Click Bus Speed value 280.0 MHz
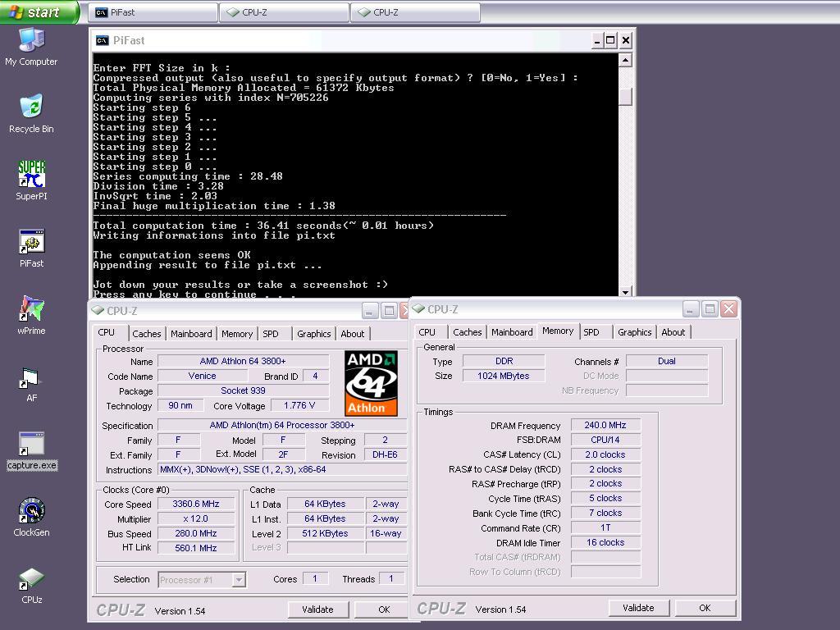The image size is (840, 630). (196, 533)
